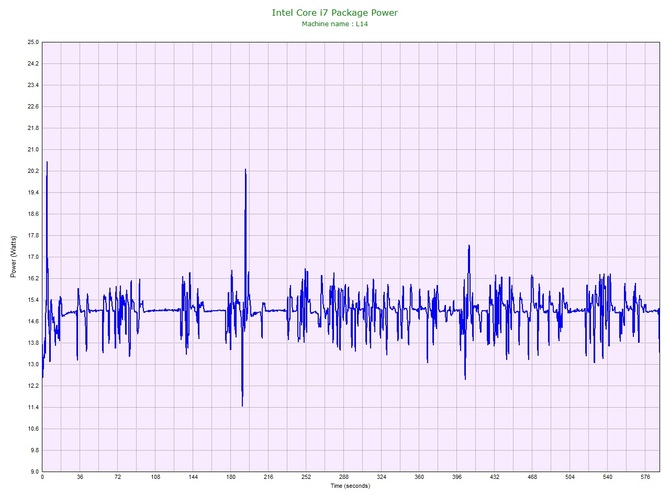Click the 18.6 y-axis value
Screen dimensions: 670x503
pos(33,214)
